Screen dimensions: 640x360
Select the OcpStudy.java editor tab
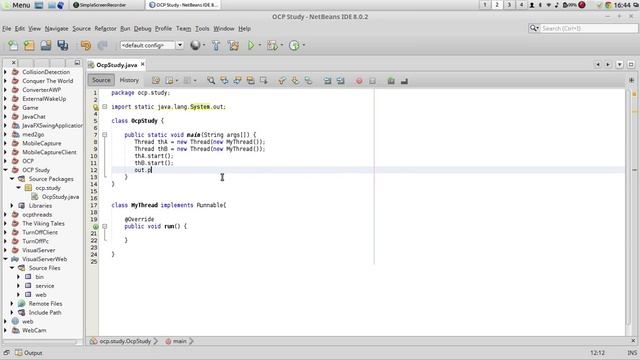(x=116, y=65)
